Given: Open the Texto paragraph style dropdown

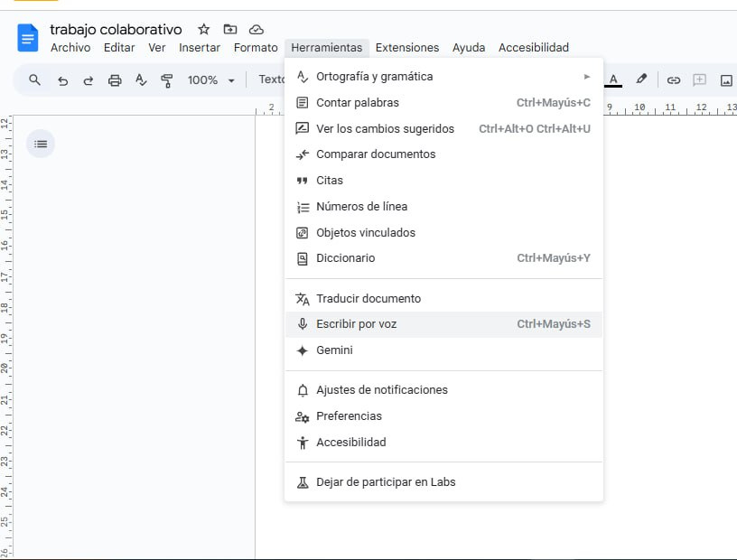Looking at the screenshot, I should point(271,79).
